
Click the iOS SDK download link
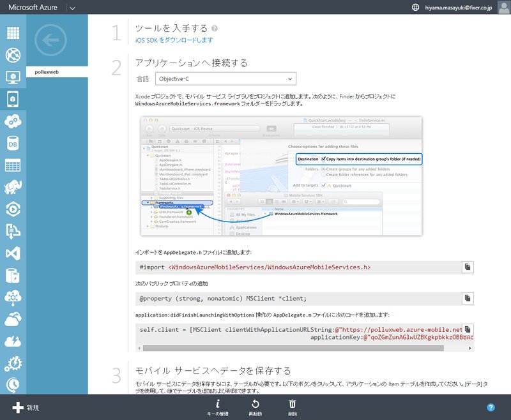point(174,40)
